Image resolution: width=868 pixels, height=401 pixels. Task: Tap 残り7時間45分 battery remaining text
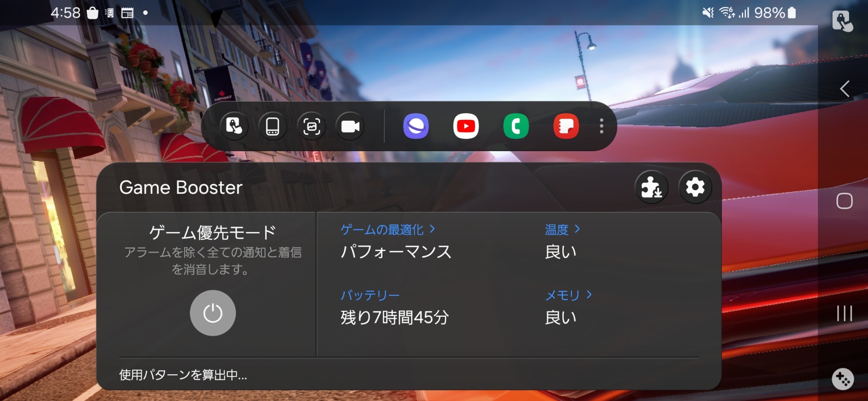pos(395,317)
